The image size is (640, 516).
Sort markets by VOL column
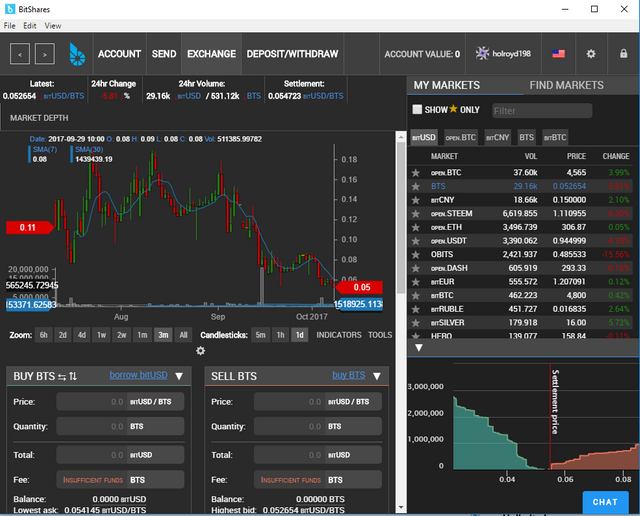click(531, 156)
